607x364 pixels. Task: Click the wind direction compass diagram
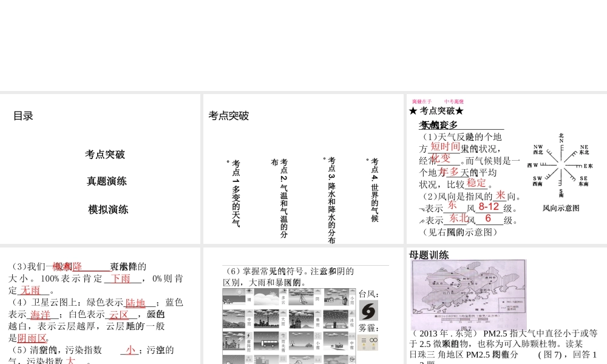pos(561,166)
